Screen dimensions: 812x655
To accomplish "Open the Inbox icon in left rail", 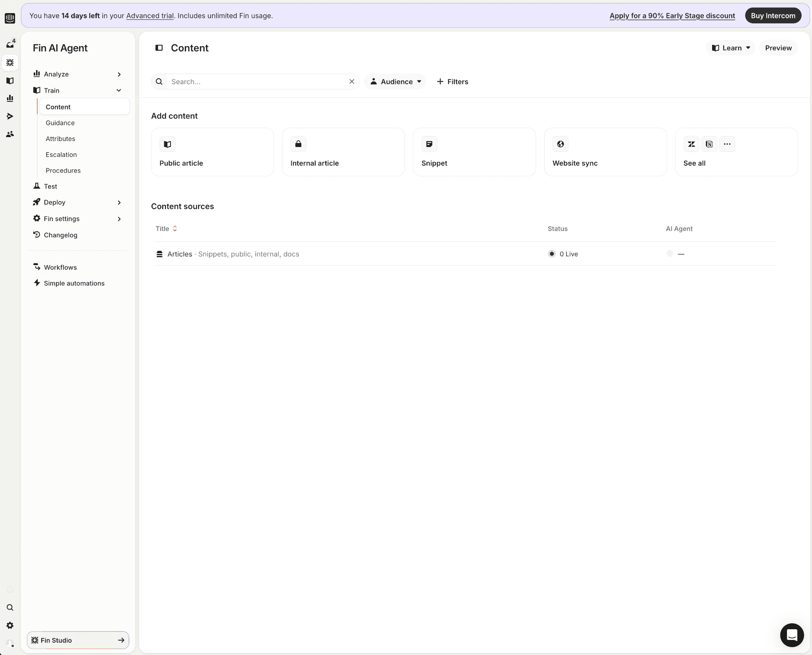I will tap(10, 44).
